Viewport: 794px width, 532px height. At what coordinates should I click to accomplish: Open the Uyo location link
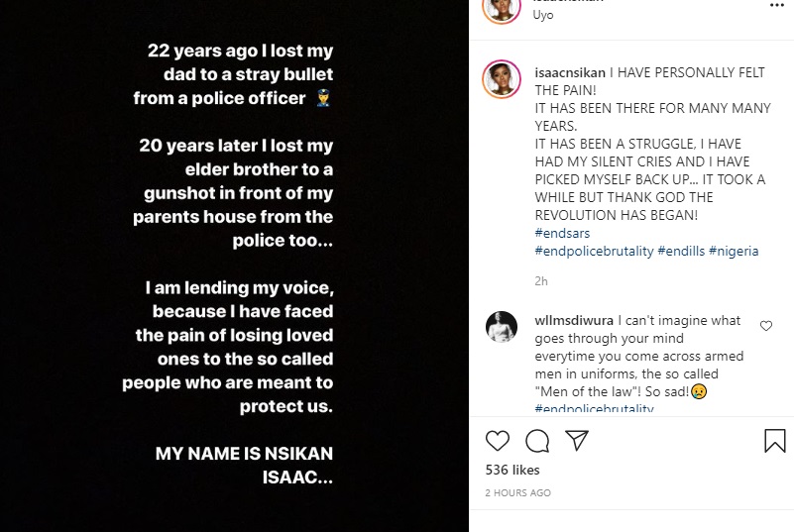(544, 17)
